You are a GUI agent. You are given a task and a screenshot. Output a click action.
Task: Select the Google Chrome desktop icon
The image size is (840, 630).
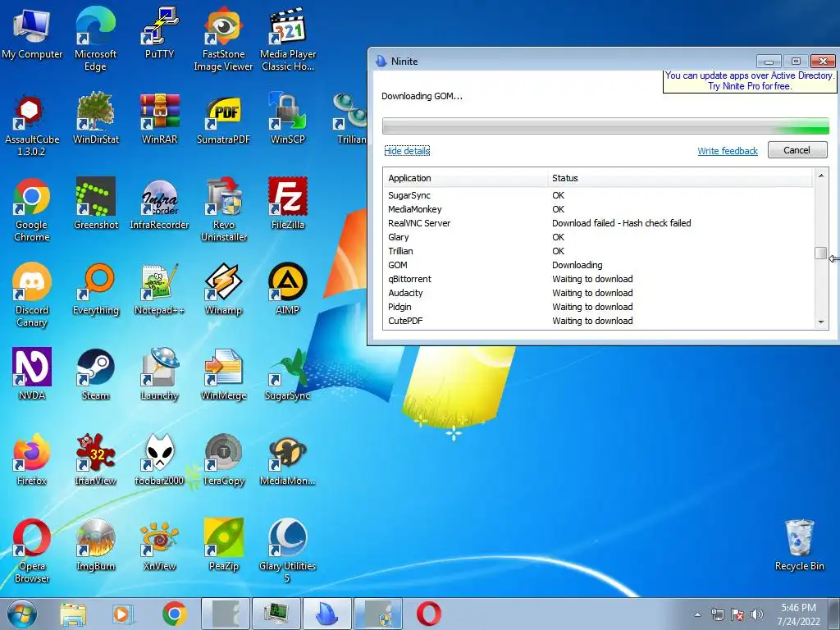click(32, 209)
